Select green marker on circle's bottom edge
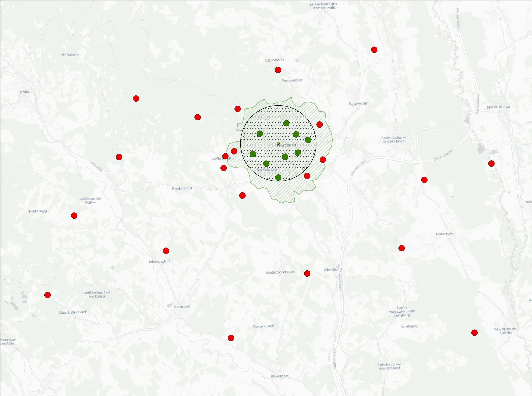The image size is (532, 396). coord(278,178)
